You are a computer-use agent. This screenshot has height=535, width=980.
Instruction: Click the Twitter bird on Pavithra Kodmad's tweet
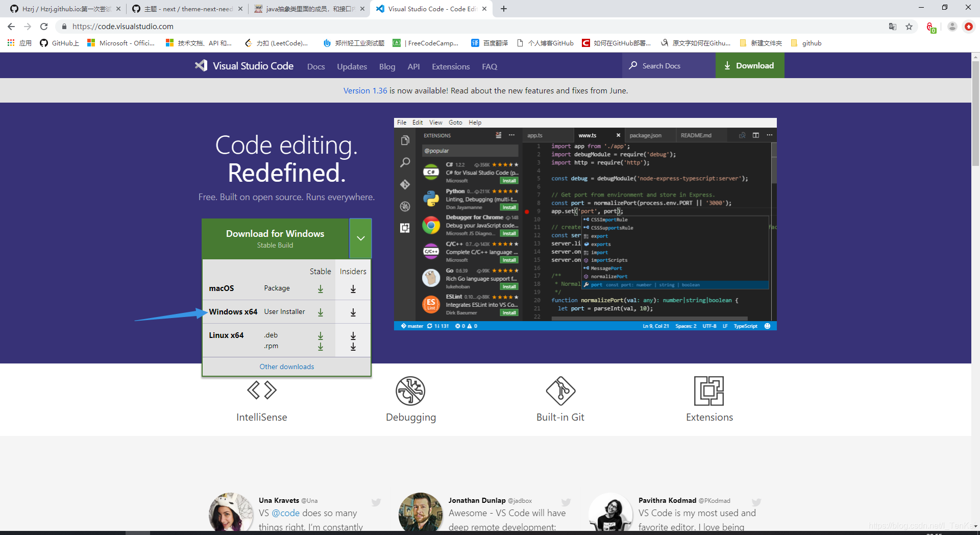click(756, 502)
